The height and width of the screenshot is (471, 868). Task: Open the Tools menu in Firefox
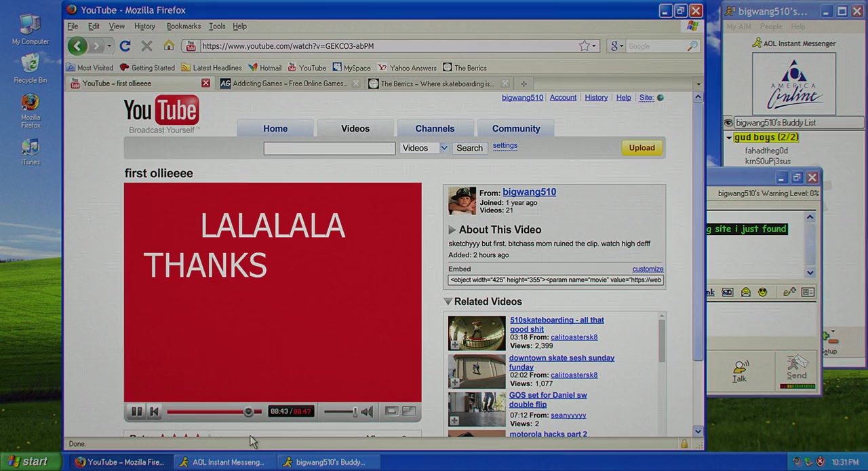(x=217, y=26)
